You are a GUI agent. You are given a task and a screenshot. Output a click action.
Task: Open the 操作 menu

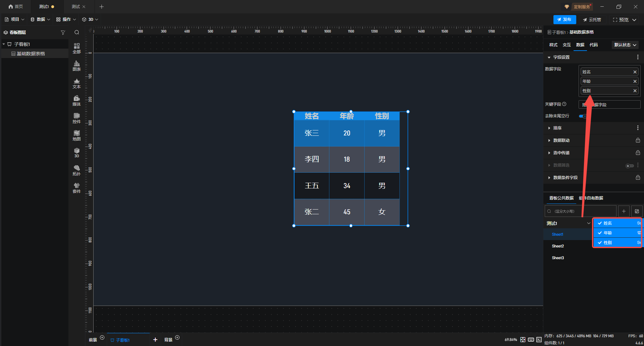coord(66,19)
